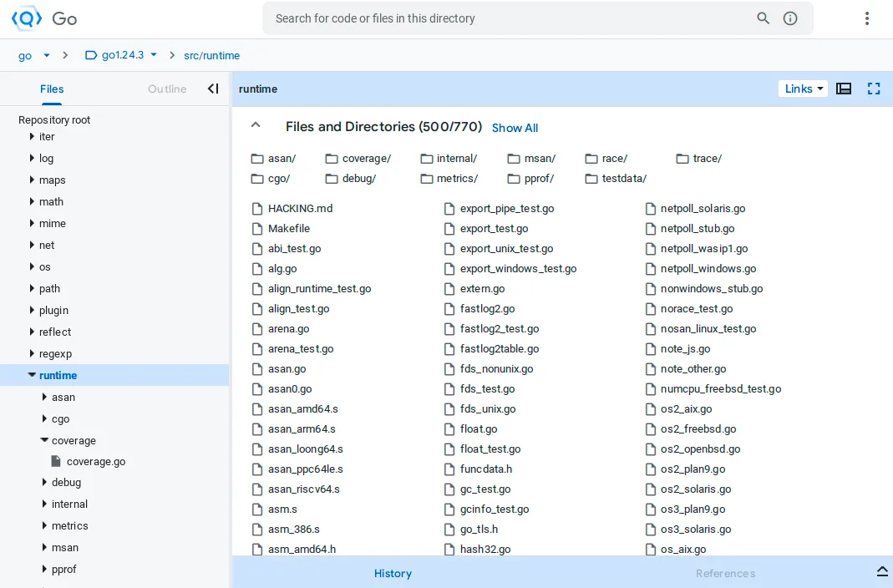The width and height of the screenshot is (893, 588).
Task: Toggle the split view layout icon
Action: tap(844, 89)
